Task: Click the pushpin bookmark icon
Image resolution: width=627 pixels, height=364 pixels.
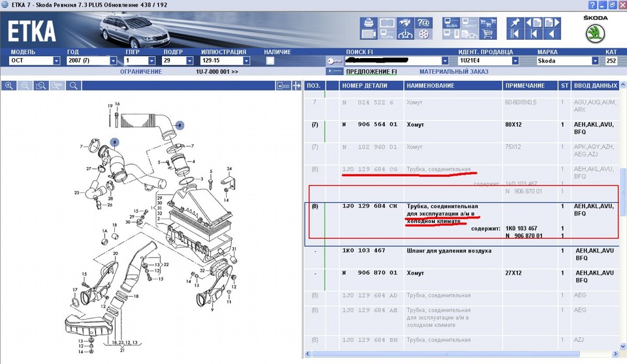Action: click(515, 23)
